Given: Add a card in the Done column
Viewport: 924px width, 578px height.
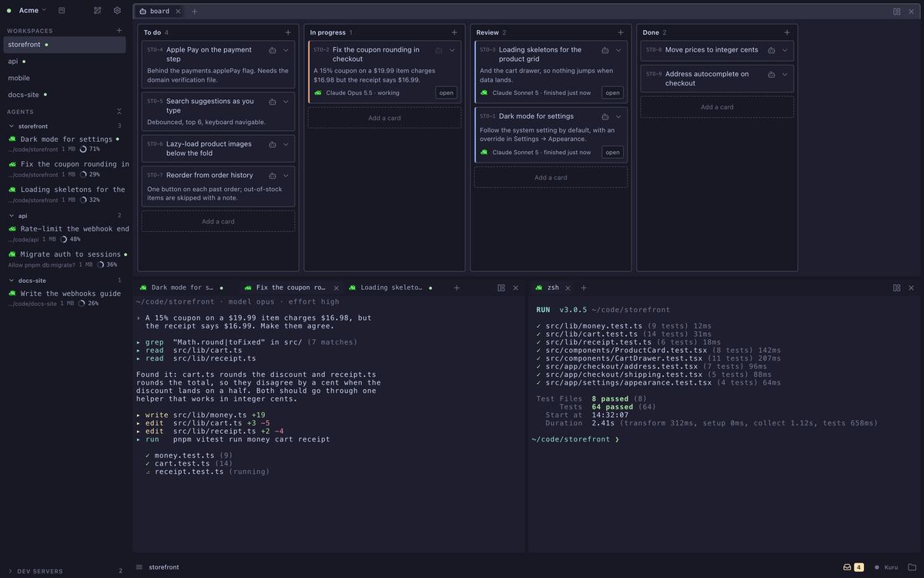Looking at the screenshot, I should [x=717, y=107].
